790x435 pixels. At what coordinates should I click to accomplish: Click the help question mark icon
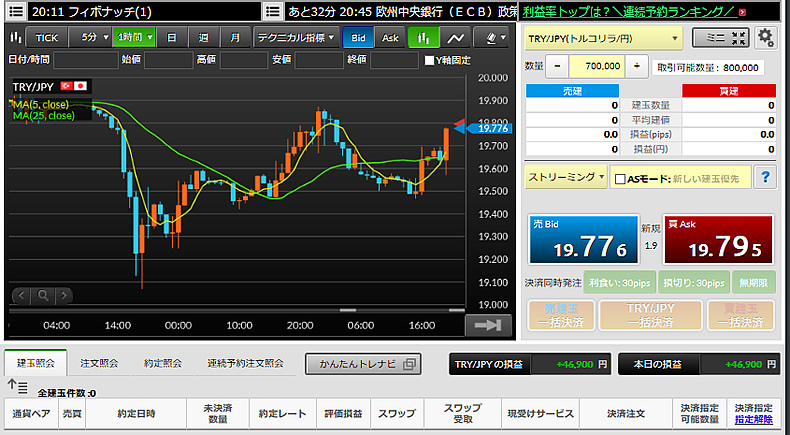tap(765, 177)
